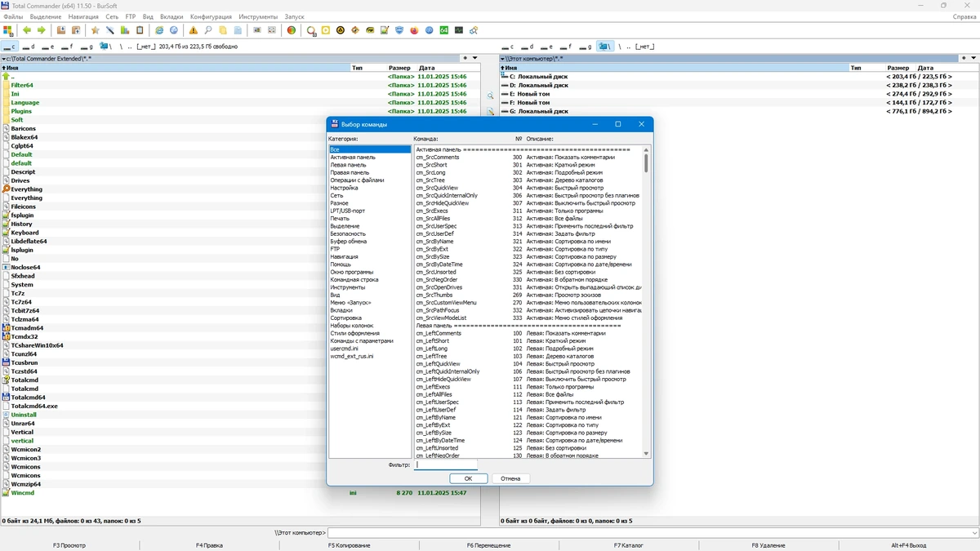Click the F8 Удаление button
This screenshot has height=551, width=980.
click(769, 545)
